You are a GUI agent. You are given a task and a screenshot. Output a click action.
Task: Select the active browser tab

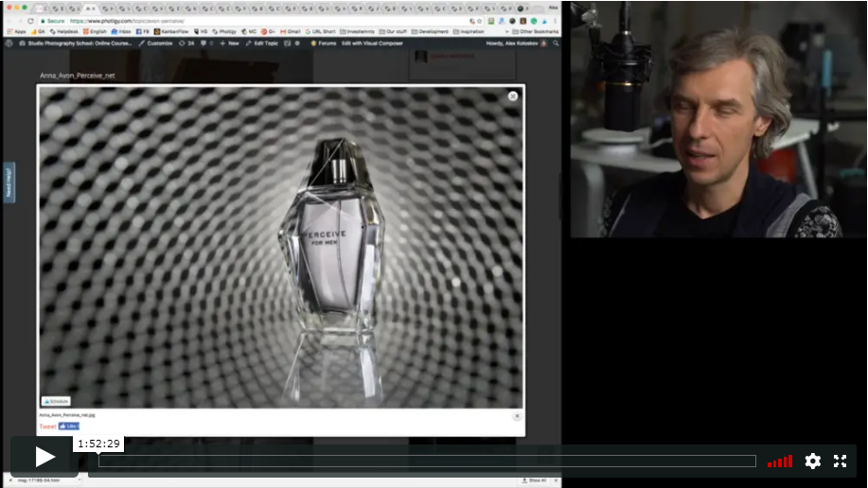point(91,9)
